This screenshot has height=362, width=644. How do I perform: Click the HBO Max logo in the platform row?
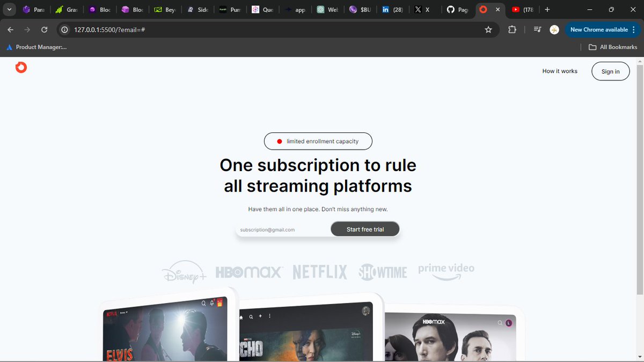(x=248, y=272)
